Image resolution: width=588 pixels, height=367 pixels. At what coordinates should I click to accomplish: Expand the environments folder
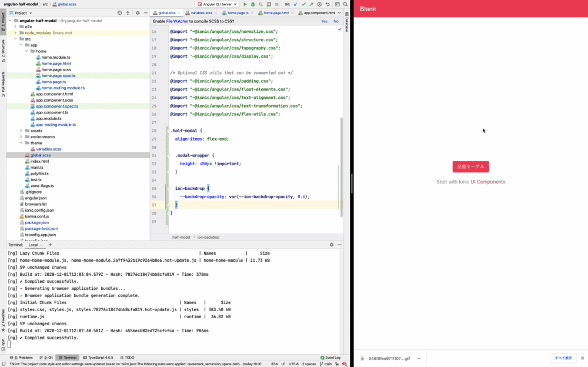coord(21,136)
